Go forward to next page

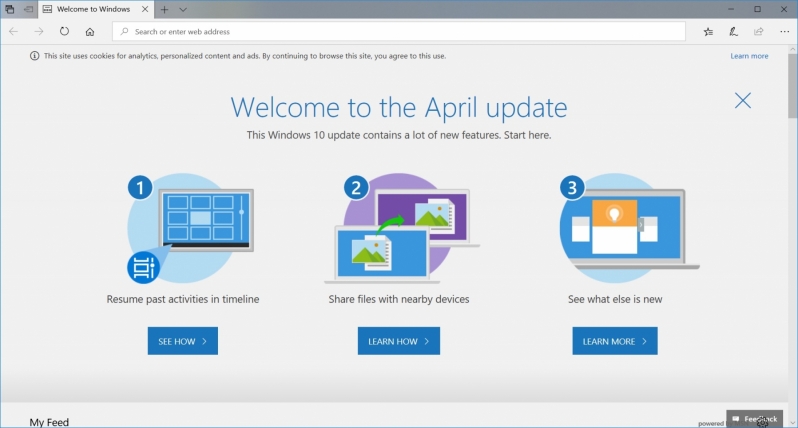[39, 32]
